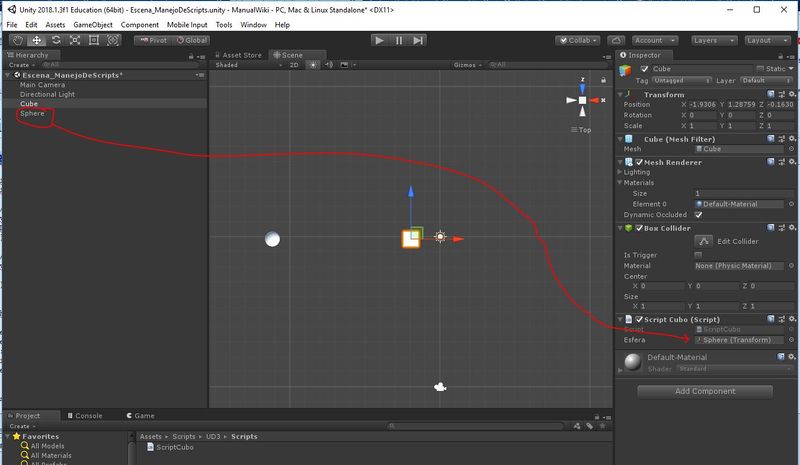Image resolution: width=800 pixels, height=465 pixels.
Task: Open object picker for Esfera field
Action: 791,340
